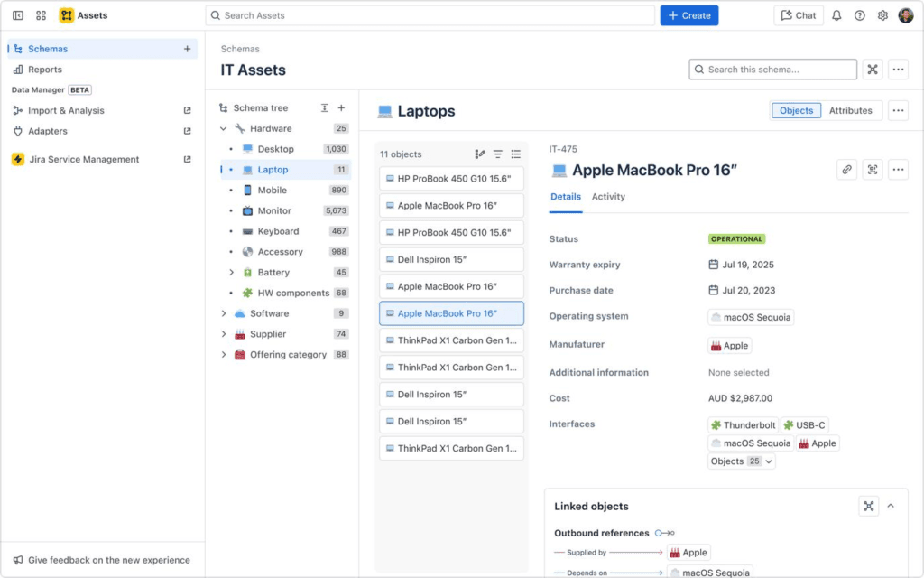Screen dimensions: 924x578
Task: Select the Objects view toggle
Action: pyautogui.click(x=796, y=110)
